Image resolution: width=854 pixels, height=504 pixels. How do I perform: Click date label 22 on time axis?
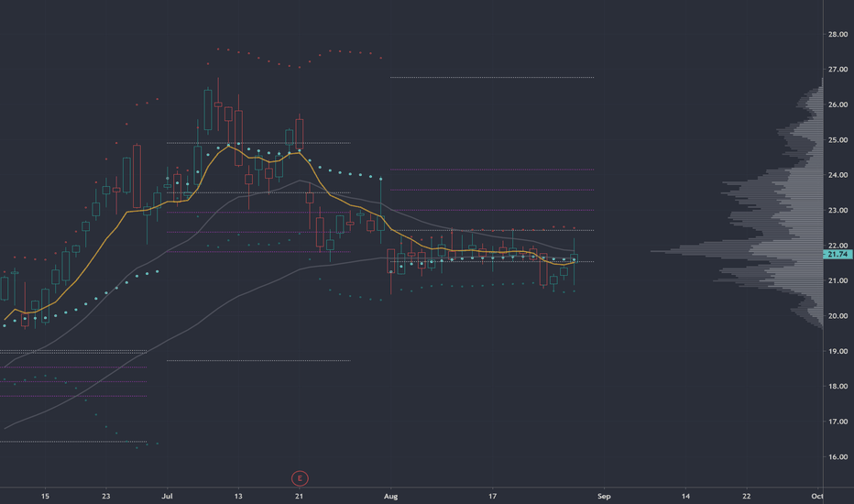[x=747, y=497]
